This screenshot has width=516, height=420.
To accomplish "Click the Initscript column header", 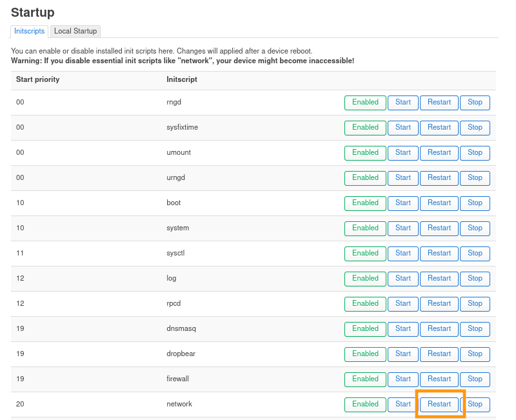I will [182, 80].
